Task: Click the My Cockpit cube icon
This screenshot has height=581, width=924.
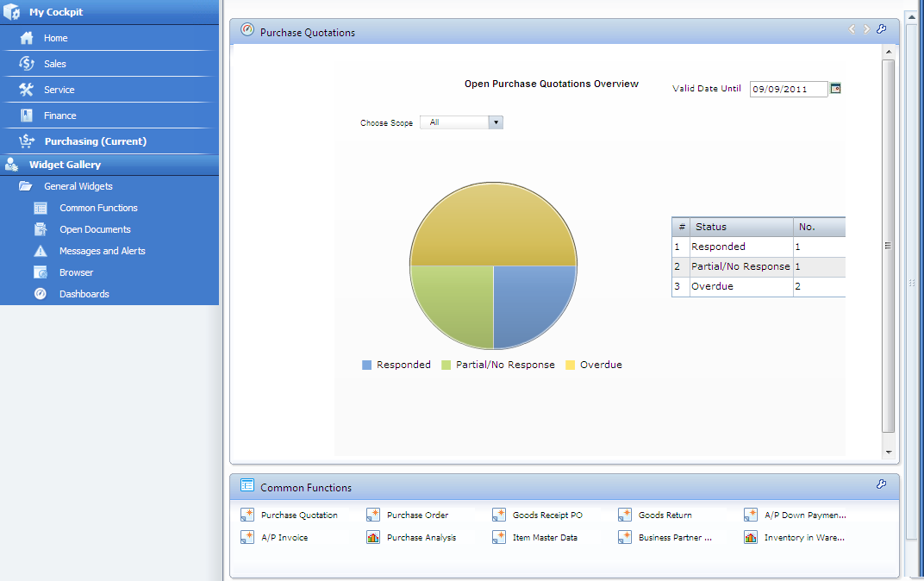Action: point(12,12)
